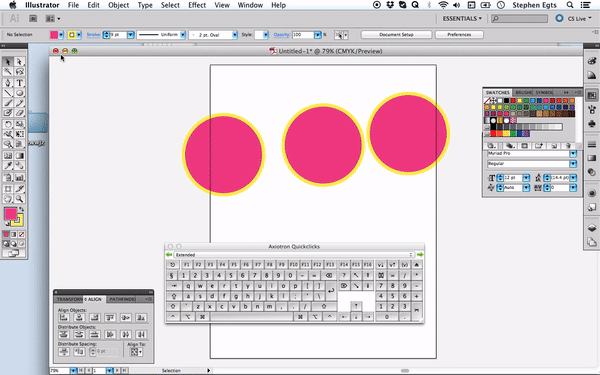Open the Extended layout dropdown in Quickclicks
This screenshot has width=600, height=375.
(294, 255)
